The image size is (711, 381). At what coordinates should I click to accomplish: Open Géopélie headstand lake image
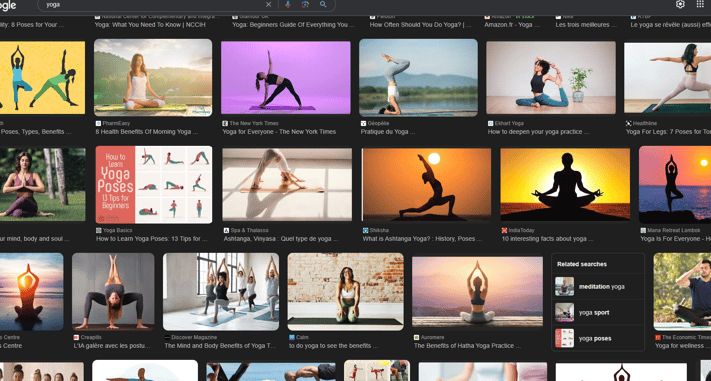pos(418,78)
